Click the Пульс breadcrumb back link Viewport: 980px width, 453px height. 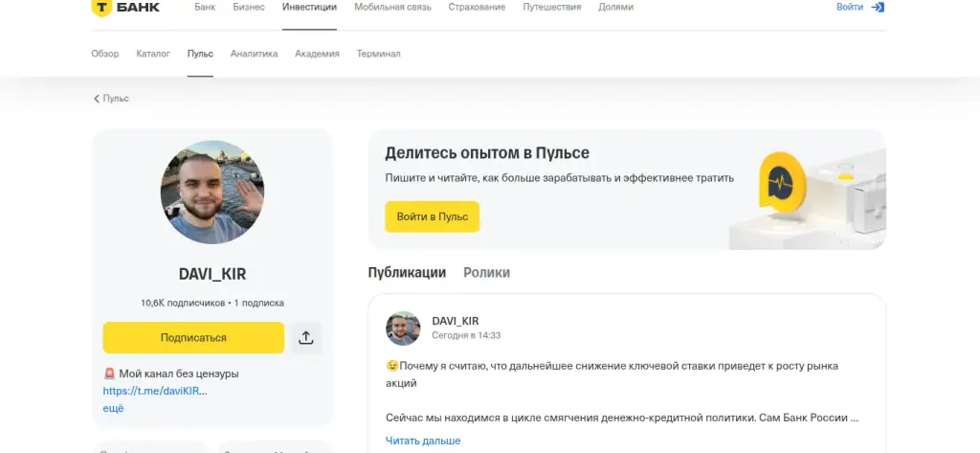(116, 99)
